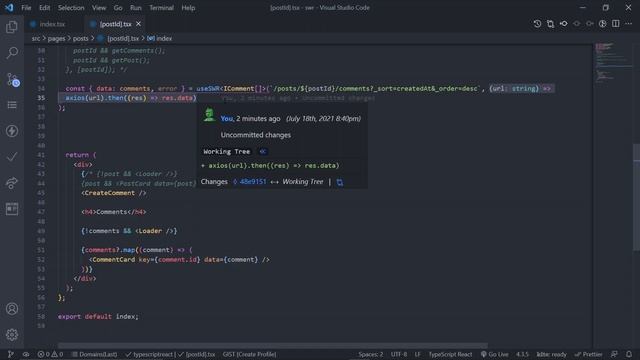
Task: Select the [postId].tsx tab
Action: (x=116, y=24)
